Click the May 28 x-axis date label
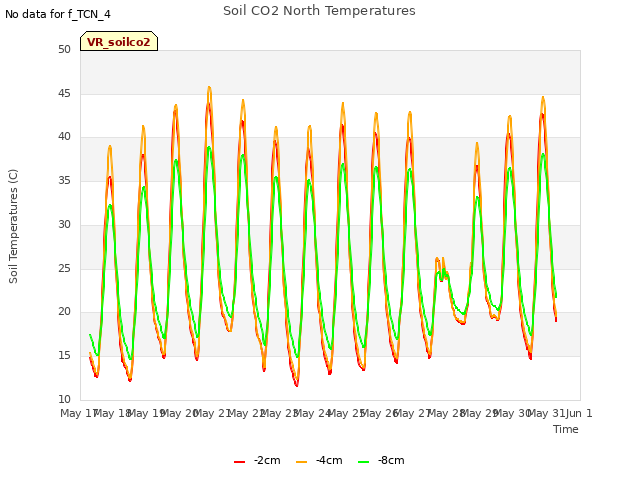Image resolution: width=640 pixels, height=480 pixels. [446, 413]
